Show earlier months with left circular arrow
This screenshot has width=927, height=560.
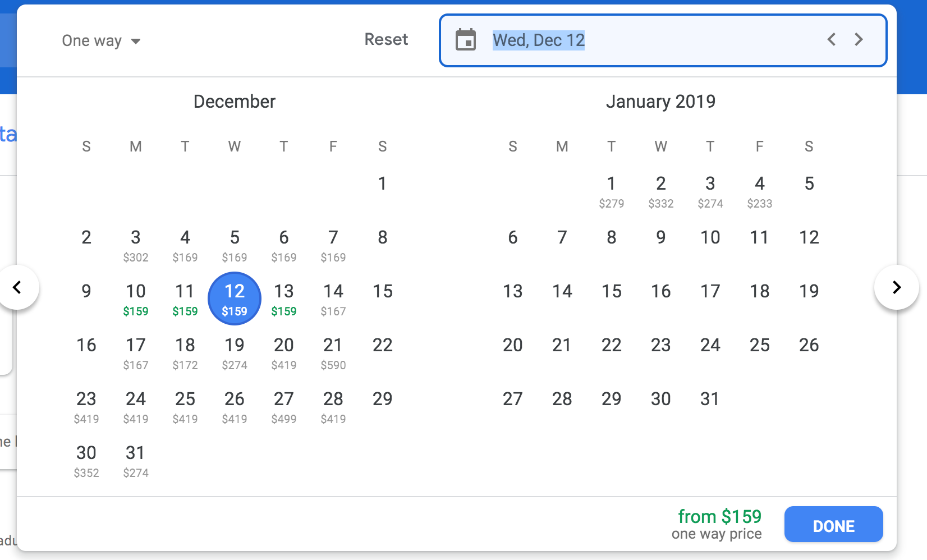coord(17,287)
